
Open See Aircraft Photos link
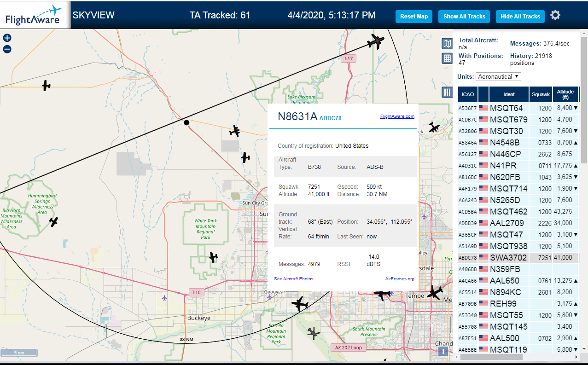[294, 279]
